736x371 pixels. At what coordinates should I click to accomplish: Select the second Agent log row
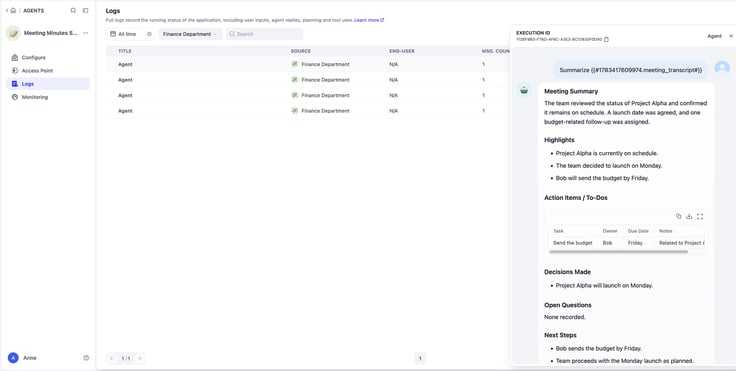[x=308, y=80]
